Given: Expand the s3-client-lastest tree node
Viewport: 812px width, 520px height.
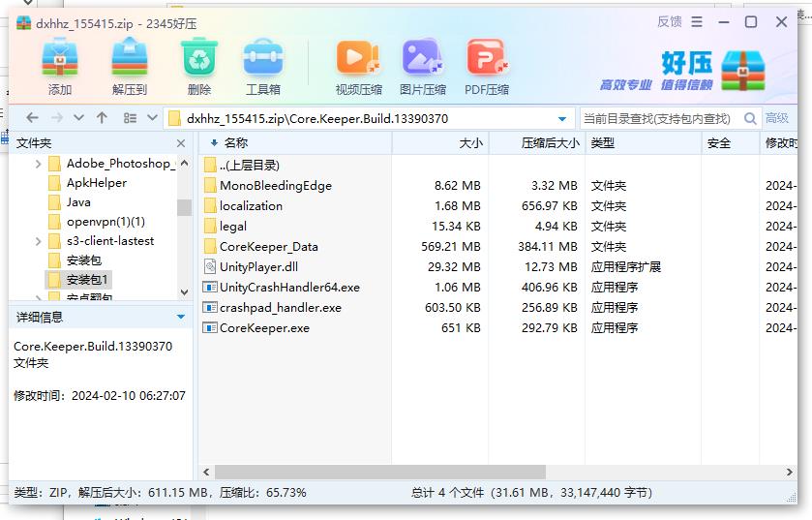Looking at the screenshot, I should click(38, 241).
